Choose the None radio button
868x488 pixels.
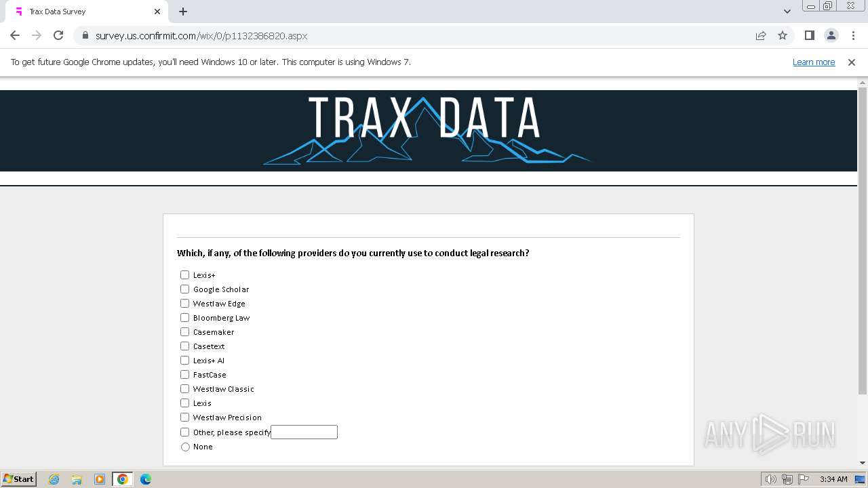click(185, 447)
